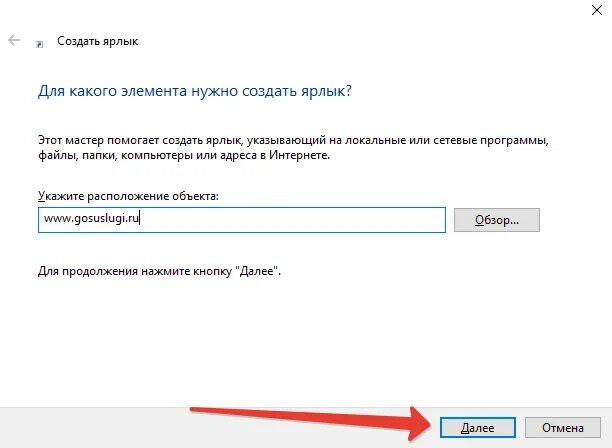Click the red arrowhead next to Далее

[420, 425]
